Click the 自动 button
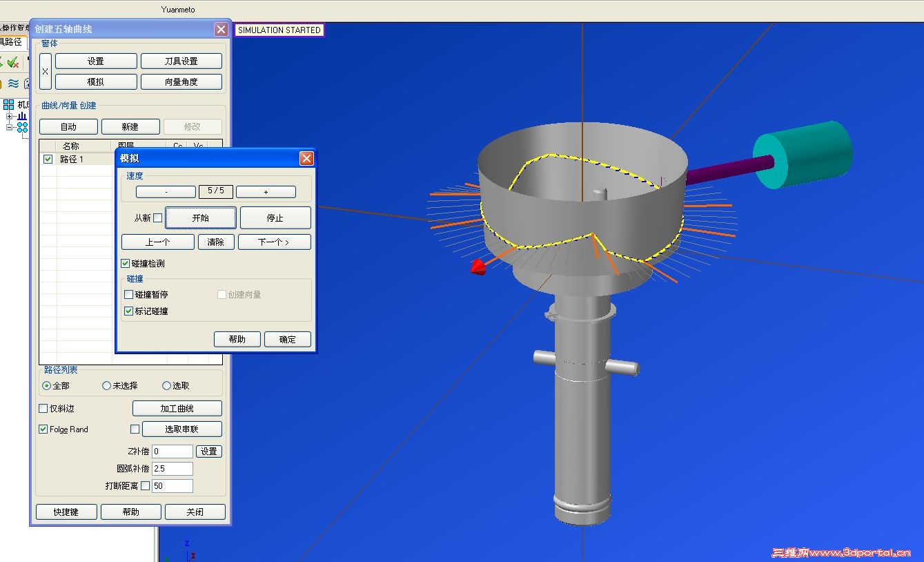Screen dimensions: 924x562 pyautogui.click(x=68, y=126)
